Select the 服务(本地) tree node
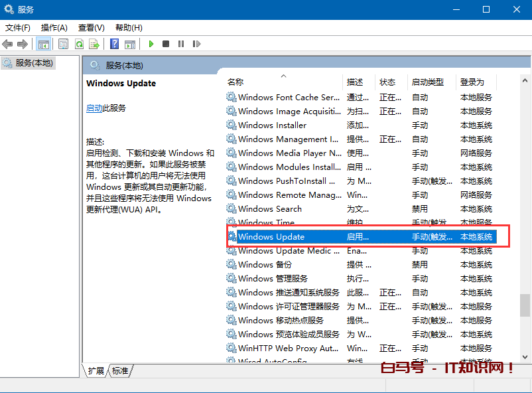This screenshot has height=393, width=532. point(33,63)
